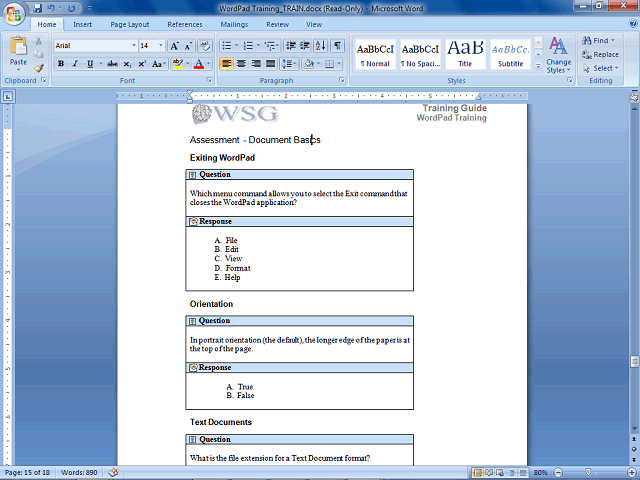This screenshot has width=640, height=480.
Task: Apply the Title style
Action: pos(465,54)
